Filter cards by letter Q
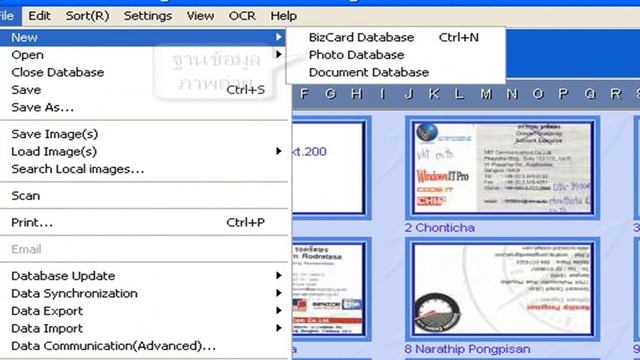Screen dimensions: 640x360 click(x=590, y=94)
